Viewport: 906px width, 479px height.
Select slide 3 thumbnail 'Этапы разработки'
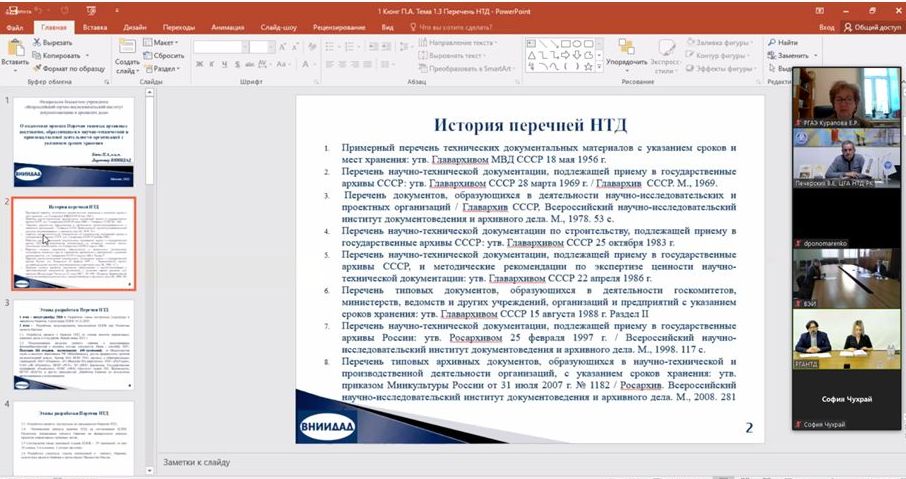(x=73, y=344)
